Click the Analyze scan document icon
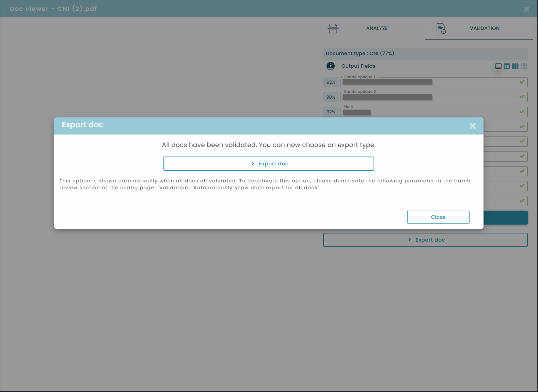The width and height of the screenshot is (538, 392). pyautogui.click(x=333, y=29)
